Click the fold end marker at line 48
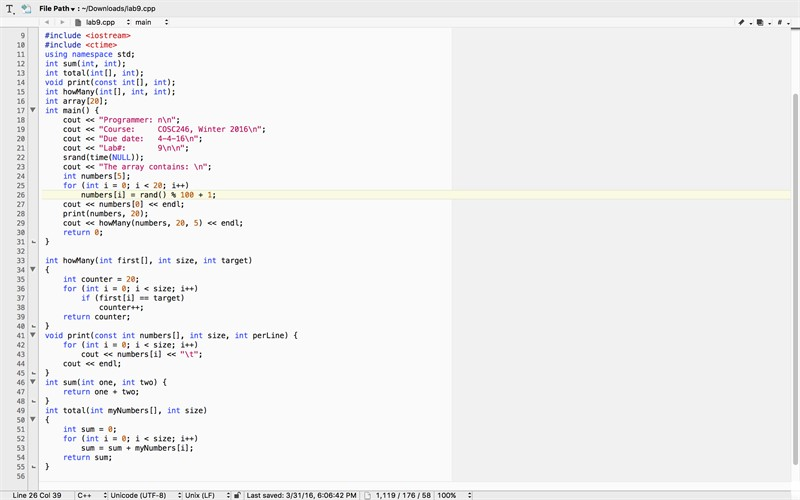The height and width of the screenshot is (500, 800). click(x=34, y=401)
